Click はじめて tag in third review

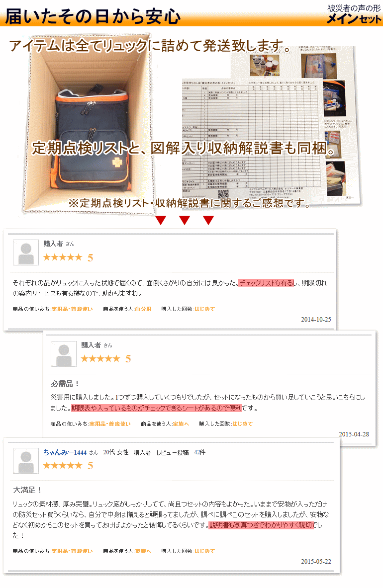[x=204, y=551]
